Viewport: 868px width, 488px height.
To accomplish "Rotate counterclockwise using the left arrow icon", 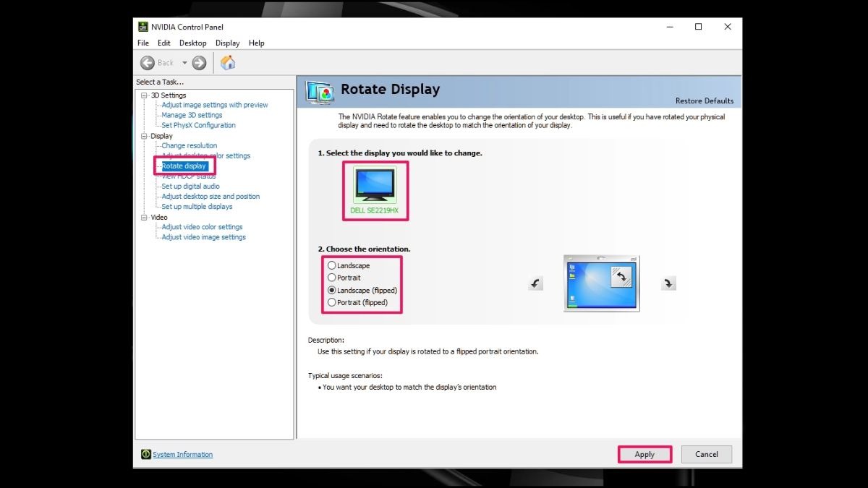I will point(535,284).
